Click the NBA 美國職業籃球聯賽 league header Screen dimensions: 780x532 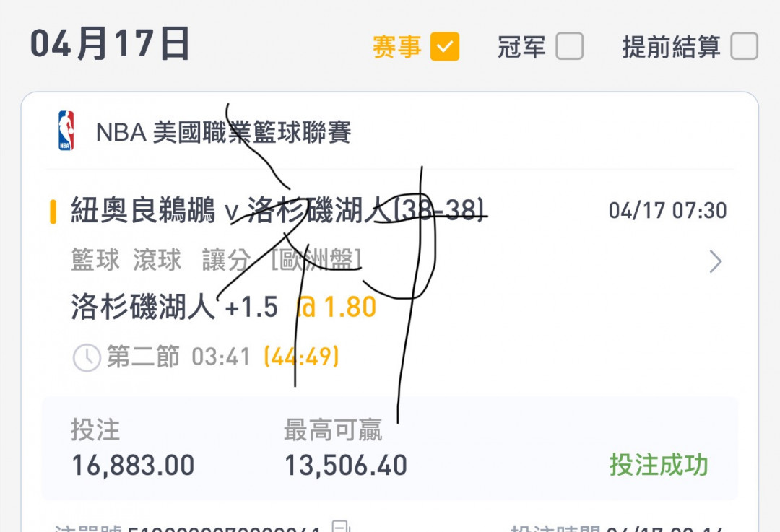223,132
